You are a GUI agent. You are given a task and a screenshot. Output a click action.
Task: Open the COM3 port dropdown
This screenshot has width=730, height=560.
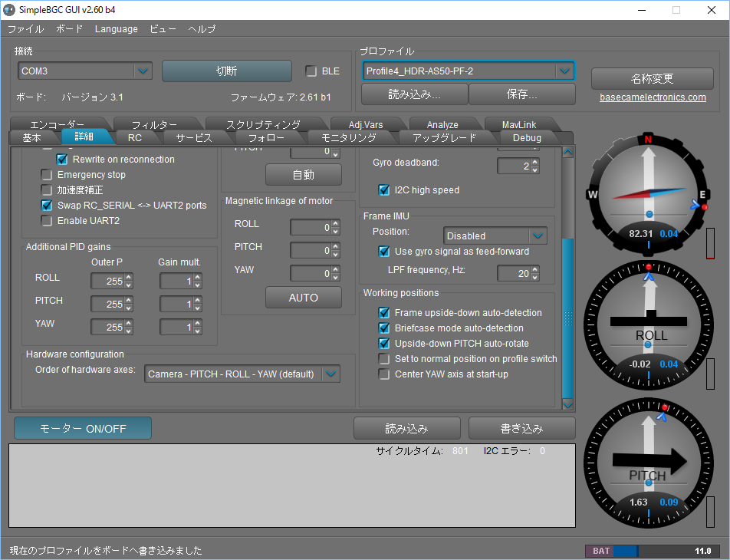pyautogui.click(x=85, y=71)
